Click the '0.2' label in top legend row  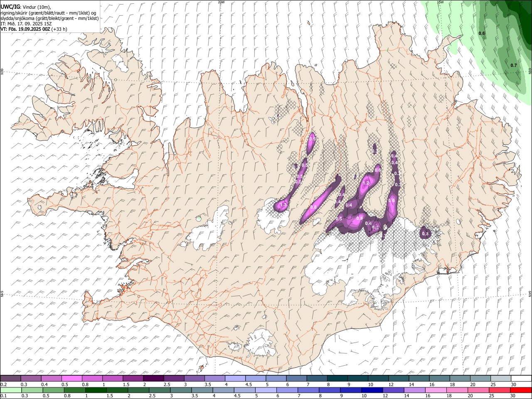(x=4, y=384)
